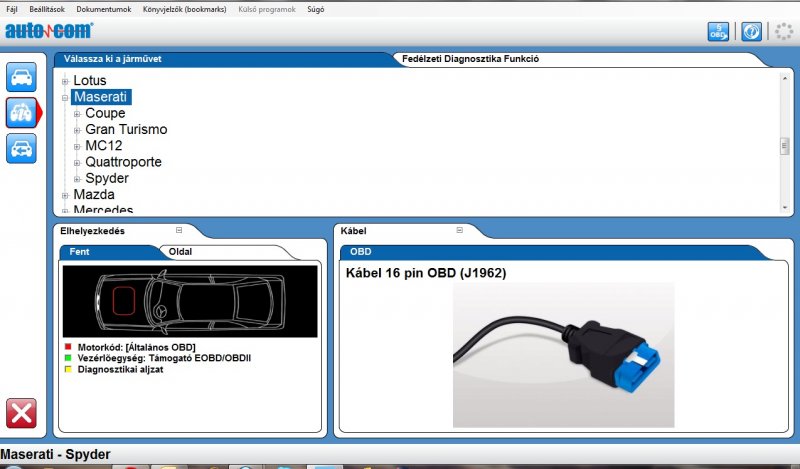
Task: Select the Spyder model
Action: pos(107,179)
